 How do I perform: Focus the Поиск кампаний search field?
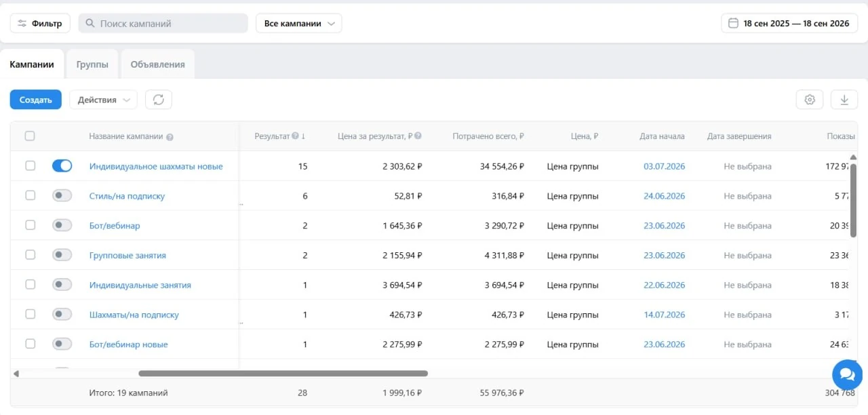(163, 23)
